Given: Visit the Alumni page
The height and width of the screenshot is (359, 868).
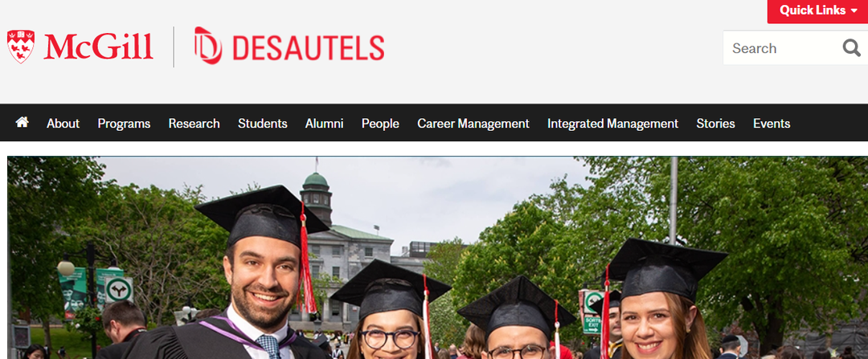Looking at the screenshot, I should (325, 124).
